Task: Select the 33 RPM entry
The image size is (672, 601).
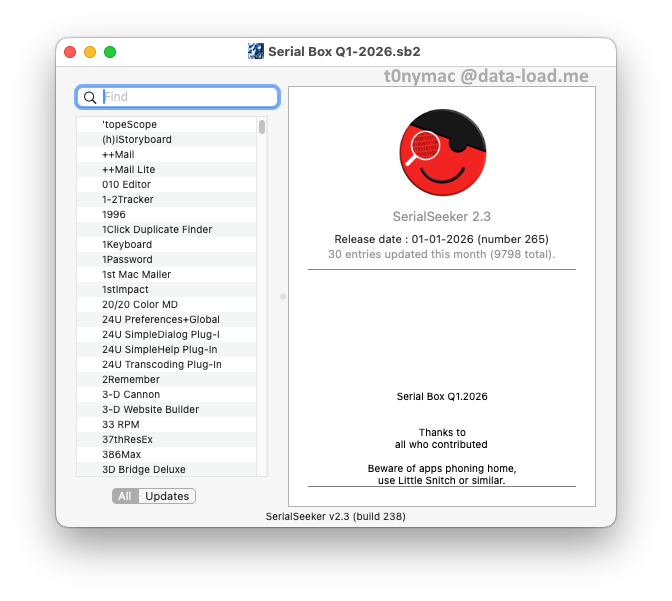Action: click(167, 424)
